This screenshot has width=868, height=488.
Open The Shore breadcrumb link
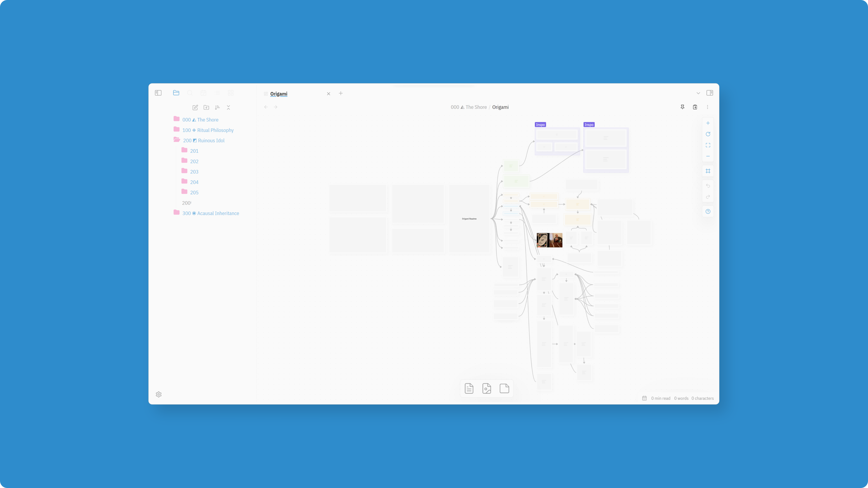pos(469,107)
